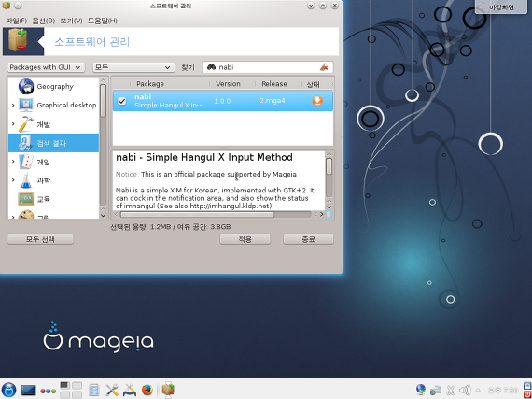
Task: Click the category list scrollbar thumb
Action: pos(104,101)
